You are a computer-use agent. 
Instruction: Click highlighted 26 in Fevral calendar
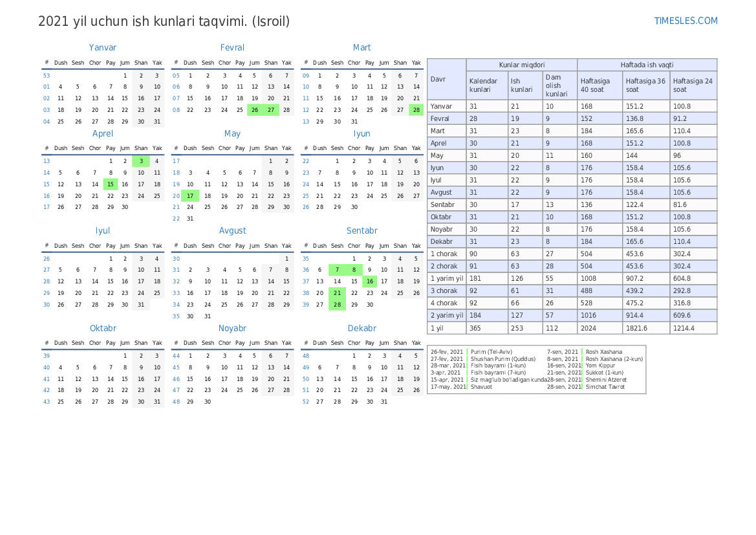coord(255,110)
